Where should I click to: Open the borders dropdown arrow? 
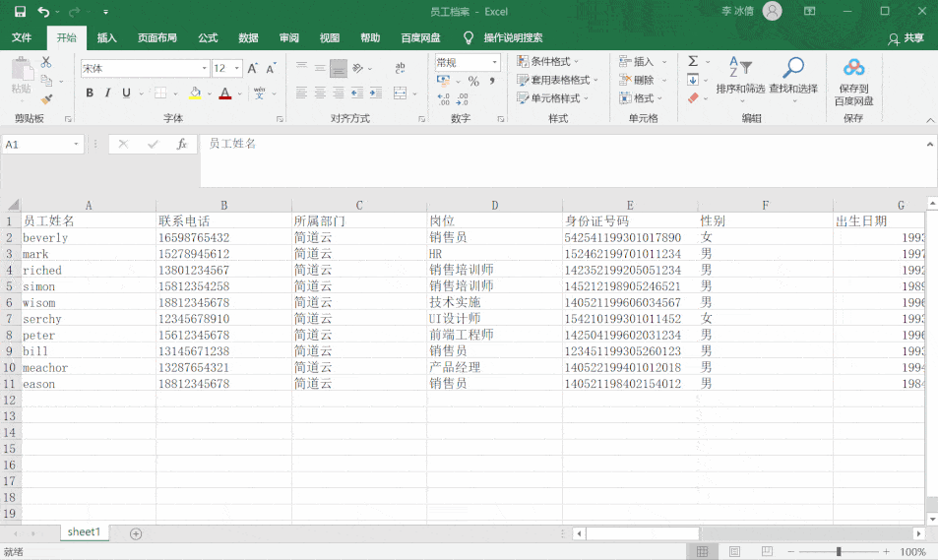coord(175,93)
